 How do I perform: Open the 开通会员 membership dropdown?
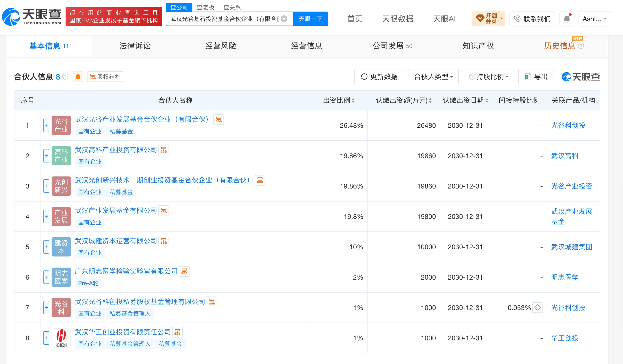click(x=488, y=19)
